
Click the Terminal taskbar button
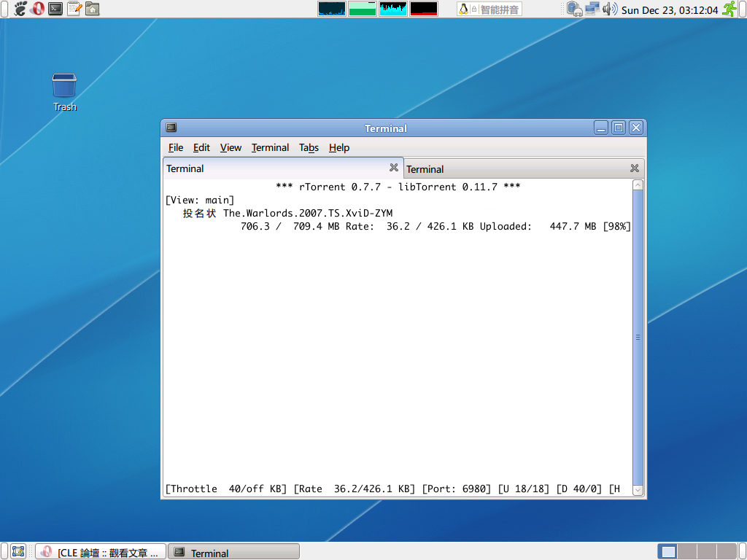coord(234,552)
